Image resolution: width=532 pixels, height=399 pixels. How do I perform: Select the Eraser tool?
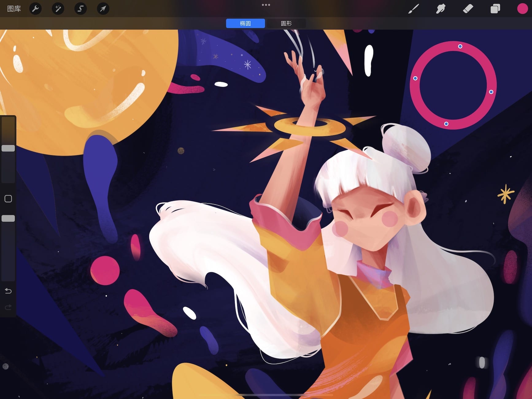click(468, 9)
